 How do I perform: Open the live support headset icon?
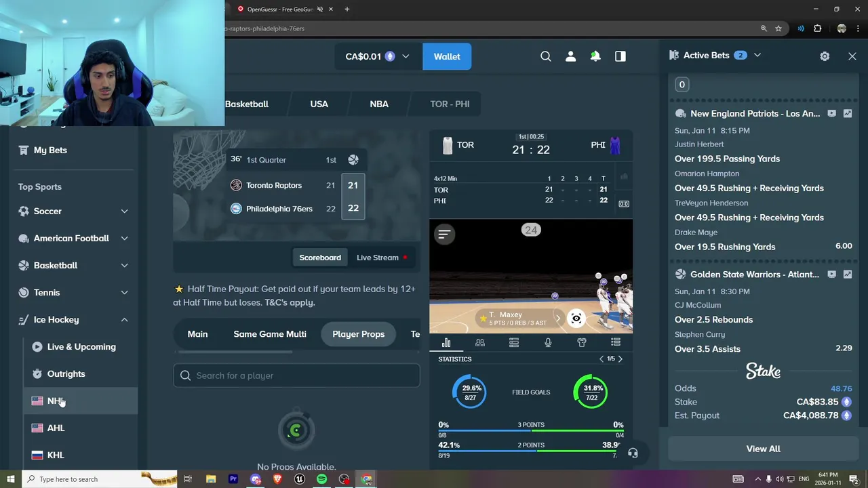[x=633, y=453]
